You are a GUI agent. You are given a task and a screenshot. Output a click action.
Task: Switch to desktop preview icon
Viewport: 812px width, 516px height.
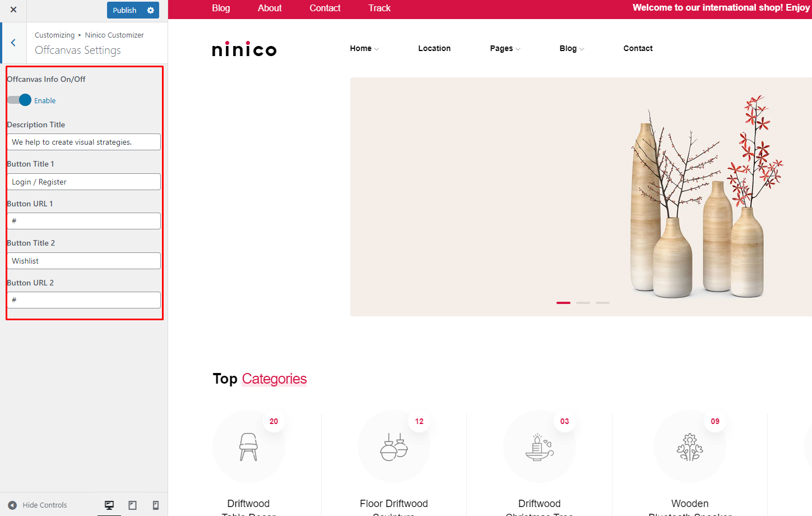(109, 505)
